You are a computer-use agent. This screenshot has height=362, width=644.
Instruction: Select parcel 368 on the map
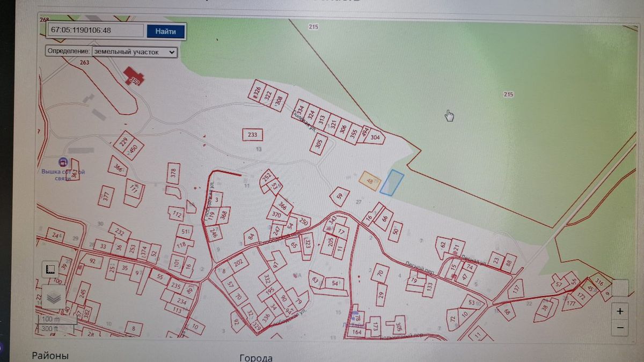point(223,216)
